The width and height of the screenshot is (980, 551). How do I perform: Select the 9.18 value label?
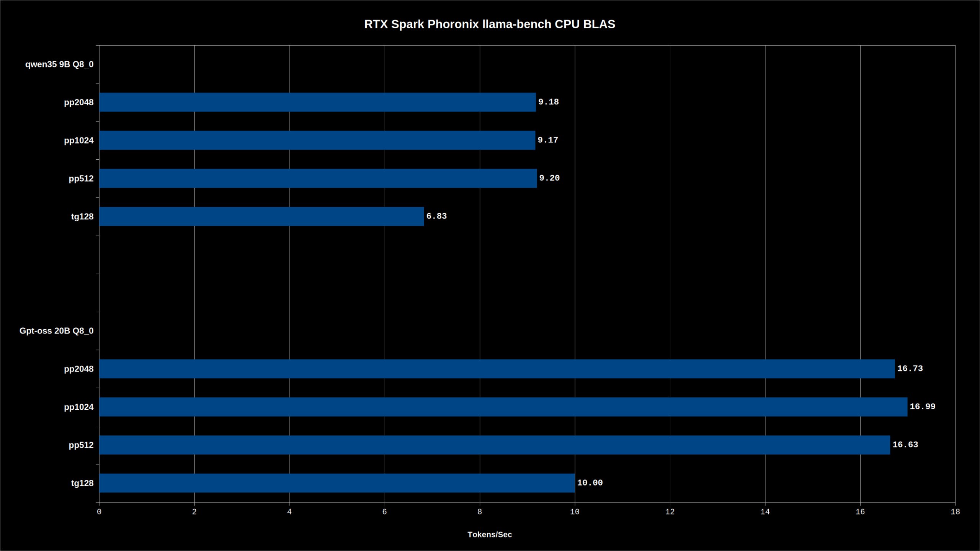[549, 102]
